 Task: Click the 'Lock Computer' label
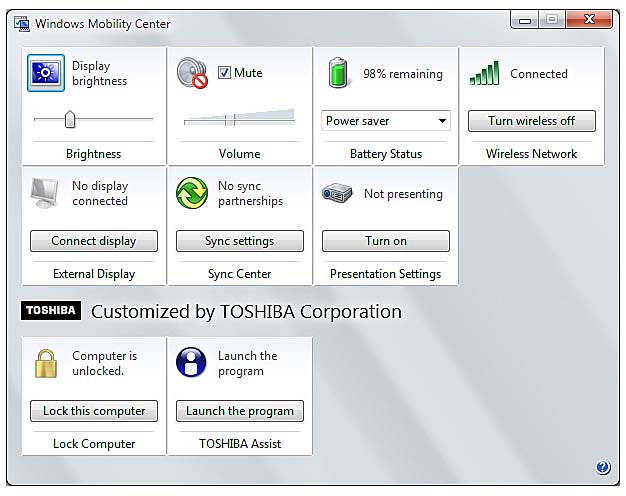point(94,444)
